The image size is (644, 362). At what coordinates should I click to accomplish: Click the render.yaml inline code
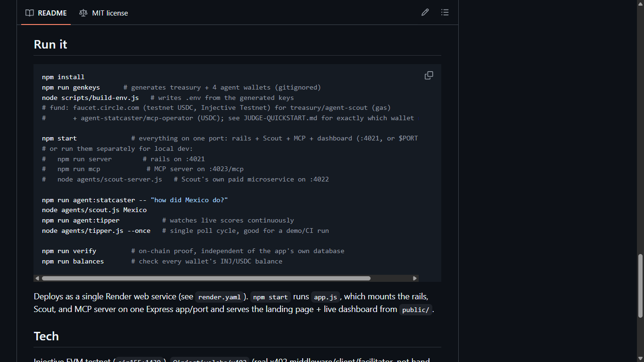219,297
